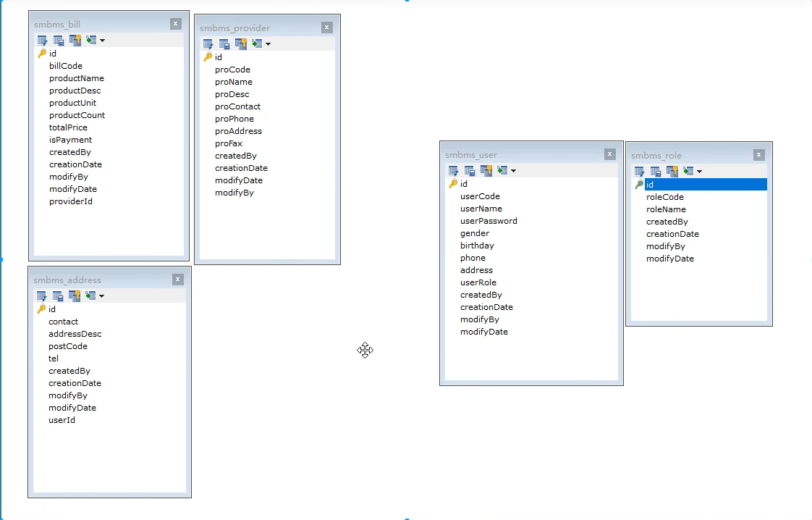Open Manage Foreign Keys icon in smbms_provider
Viewport: 812px width, 520px height.
tap(241, 44)
